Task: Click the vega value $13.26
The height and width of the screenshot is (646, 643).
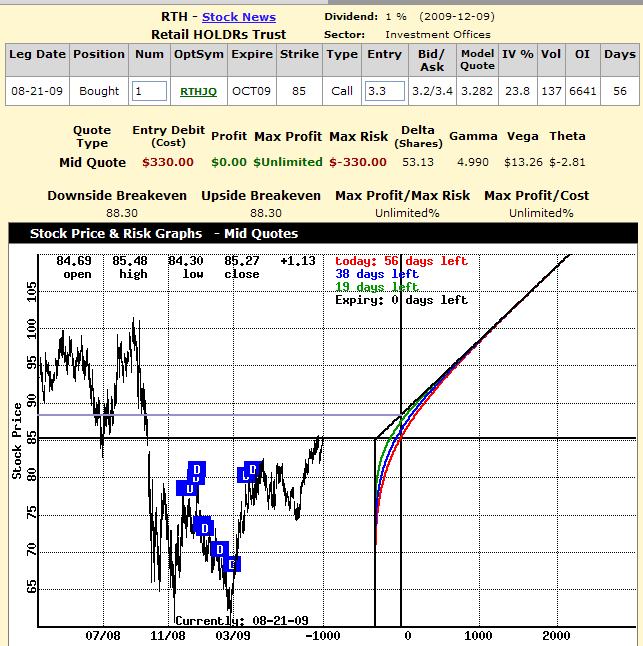Action: [x=523, y=162]
